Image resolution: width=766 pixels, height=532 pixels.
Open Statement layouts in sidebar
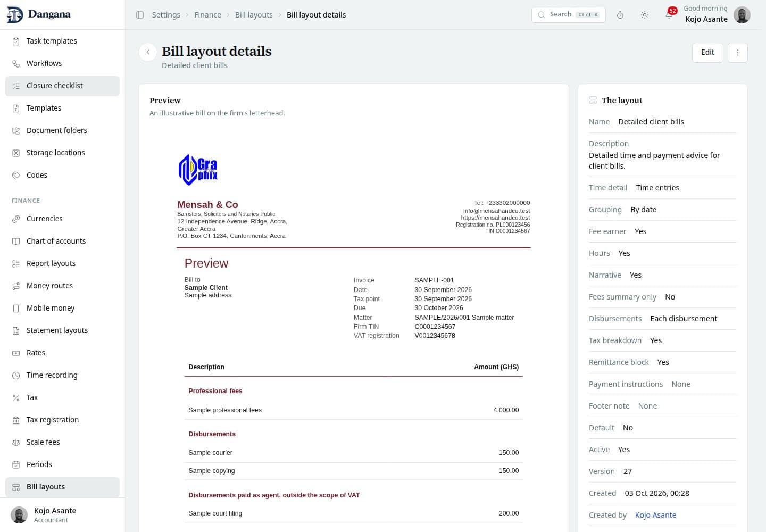(x=62, y=330)
